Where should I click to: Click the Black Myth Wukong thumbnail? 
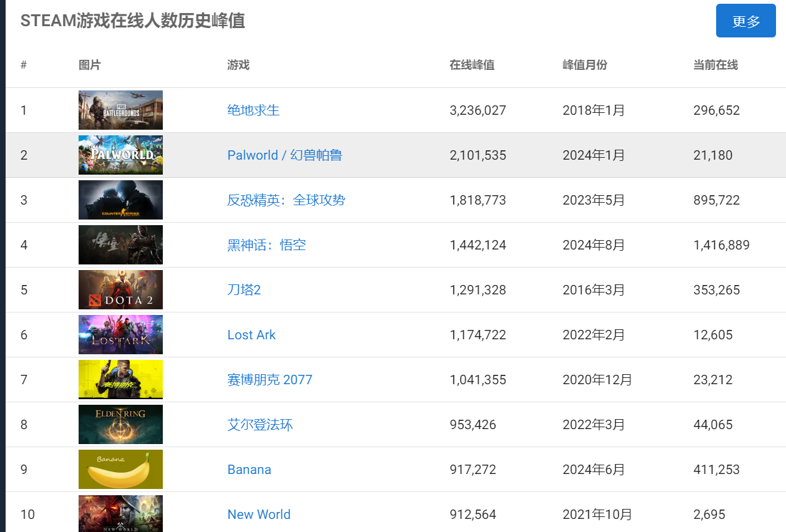pyautogui.click(x=120, y=245)
